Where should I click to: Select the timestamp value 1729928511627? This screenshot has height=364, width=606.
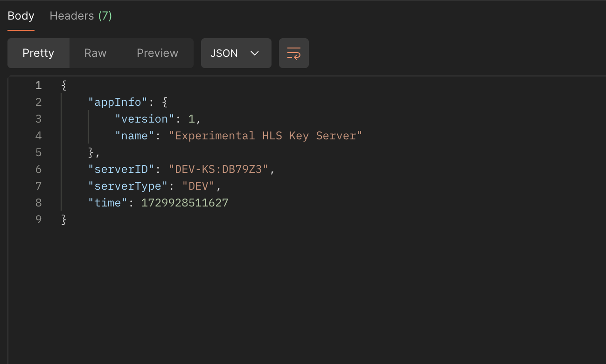[x=184, y=202]
